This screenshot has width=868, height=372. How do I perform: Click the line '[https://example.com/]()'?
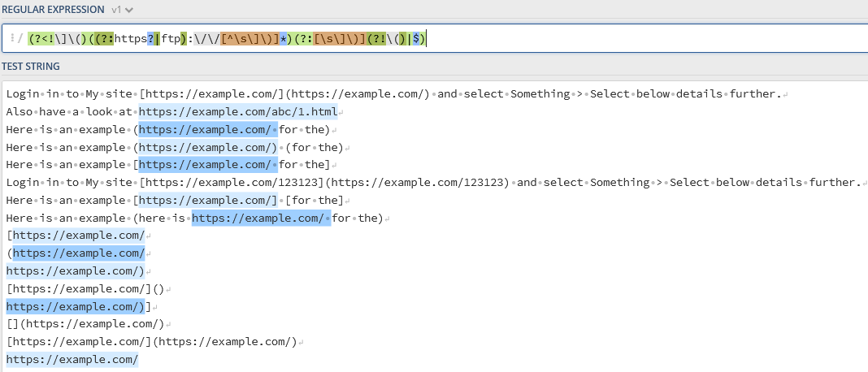86,289
